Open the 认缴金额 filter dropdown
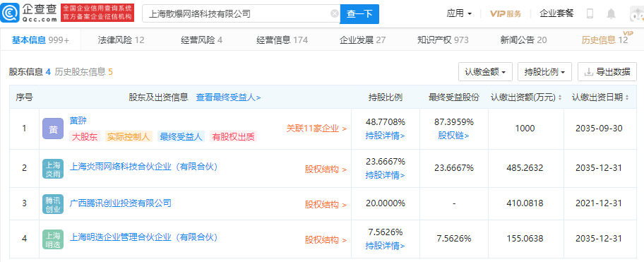Viewport: 644px width, 262px height. pyautogui.click(x=485, y=72)
